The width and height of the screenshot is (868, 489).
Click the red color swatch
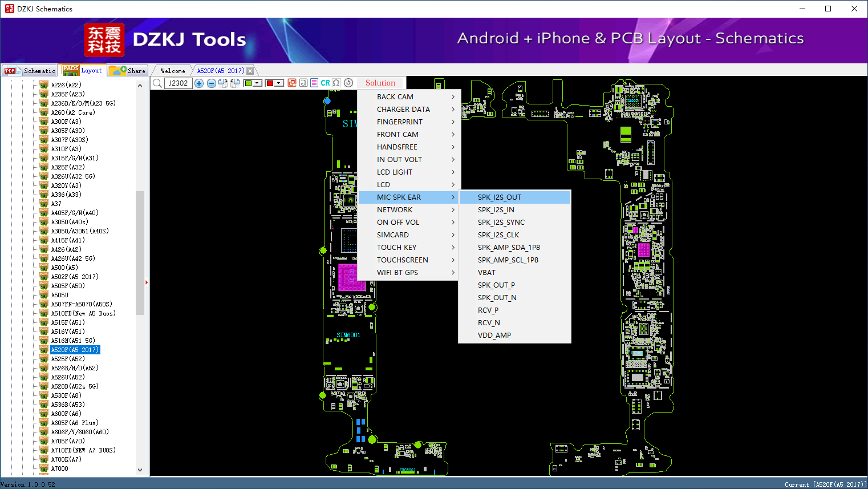[270, 83]
